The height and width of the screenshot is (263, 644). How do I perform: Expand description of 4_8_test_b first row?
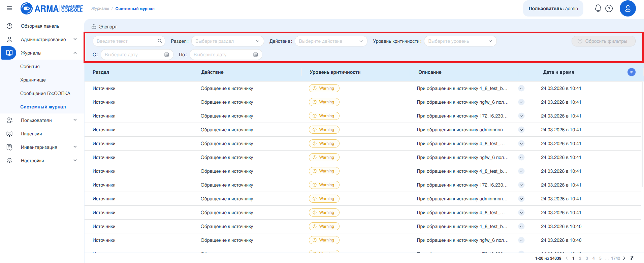521,88
